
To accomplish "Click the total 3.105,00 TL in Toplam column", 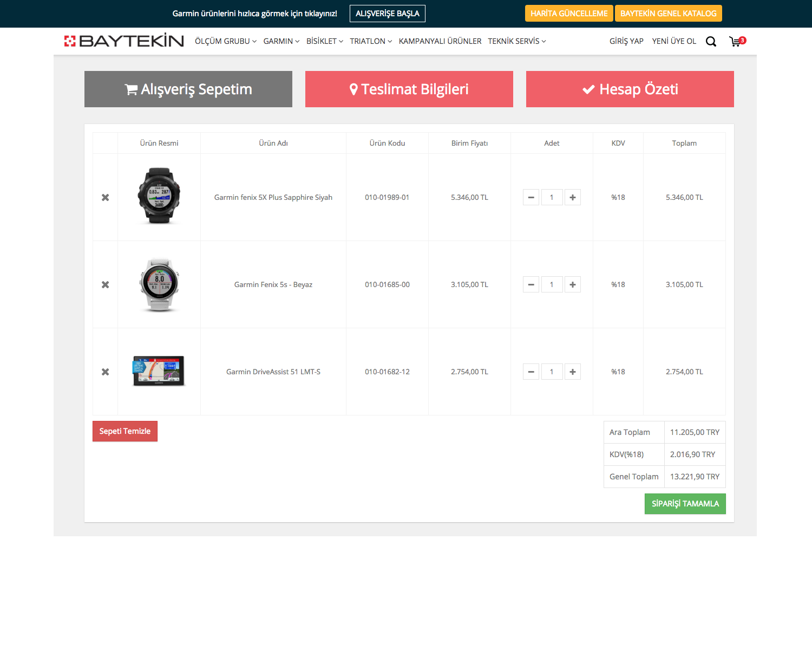I will [684, 284].
